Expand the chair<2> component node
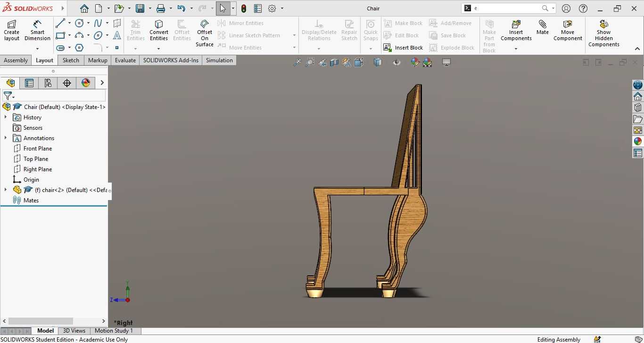Viewport: 644px width, 343px height. pos(6,190)
